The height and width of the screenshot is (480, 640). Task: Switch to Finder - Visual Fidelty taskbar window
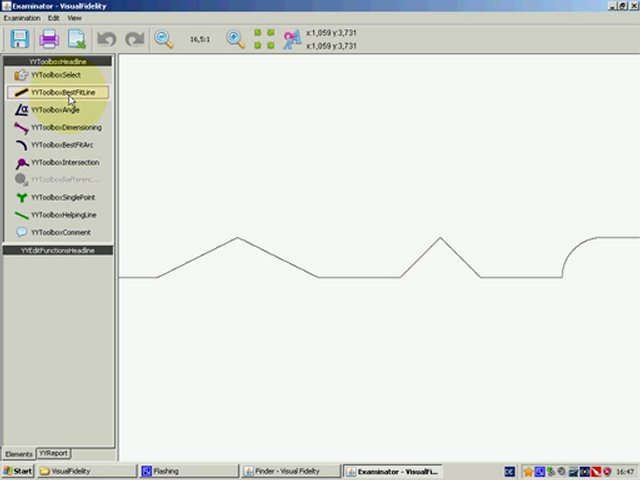(x=288, y=471)
